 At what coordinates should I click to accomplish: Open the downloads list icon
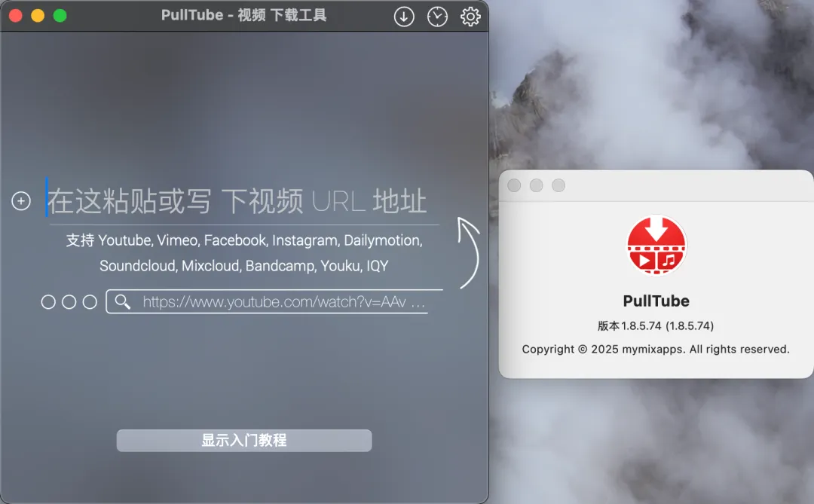404,17
